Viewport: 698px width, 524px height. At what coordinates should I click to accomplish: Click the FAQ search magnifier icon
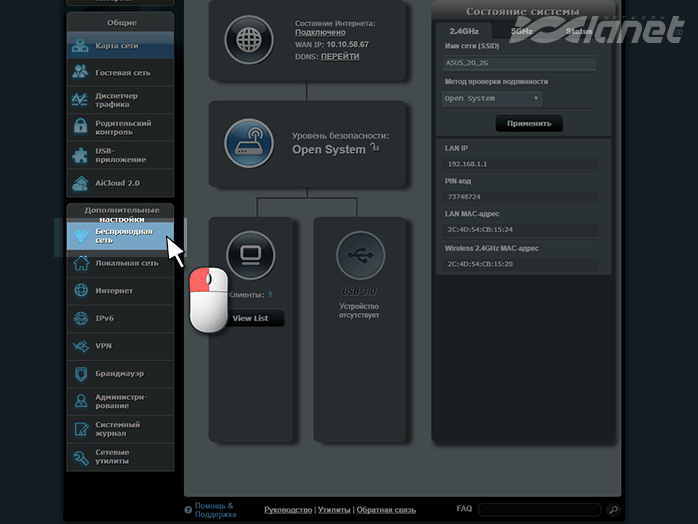click(x=613, y=510)
